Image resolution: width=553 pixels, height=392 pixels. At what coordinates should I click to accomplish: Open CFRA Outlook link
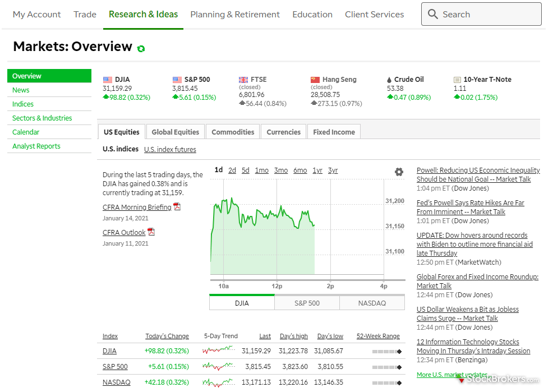(x=124, y=233)
